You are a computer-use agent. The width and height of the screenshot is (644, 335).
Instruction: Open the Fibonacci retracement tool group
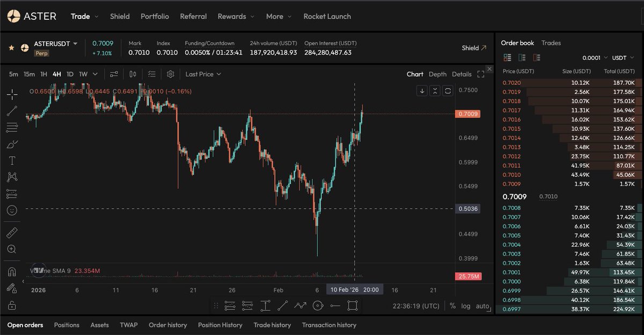tap(12, 128)
